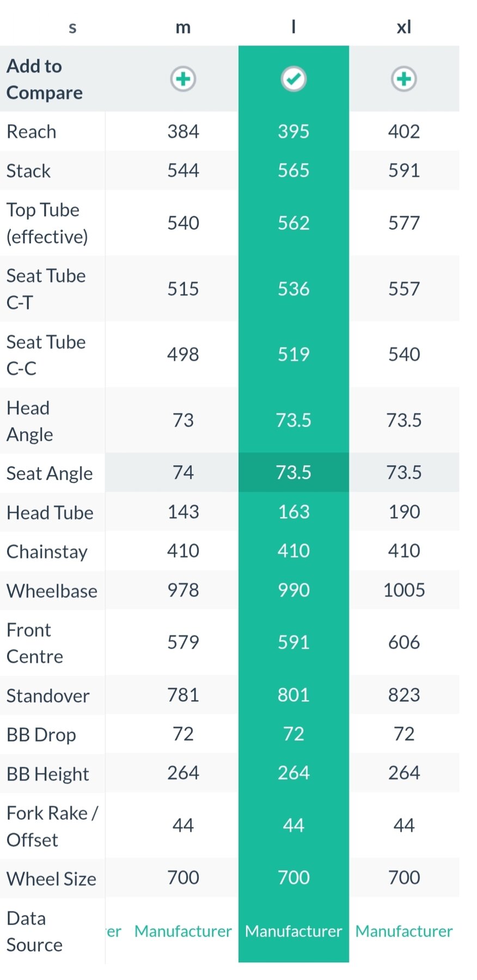Select the l size column header
This screenshot has height=980, width=477.
[x=293, y=27]
